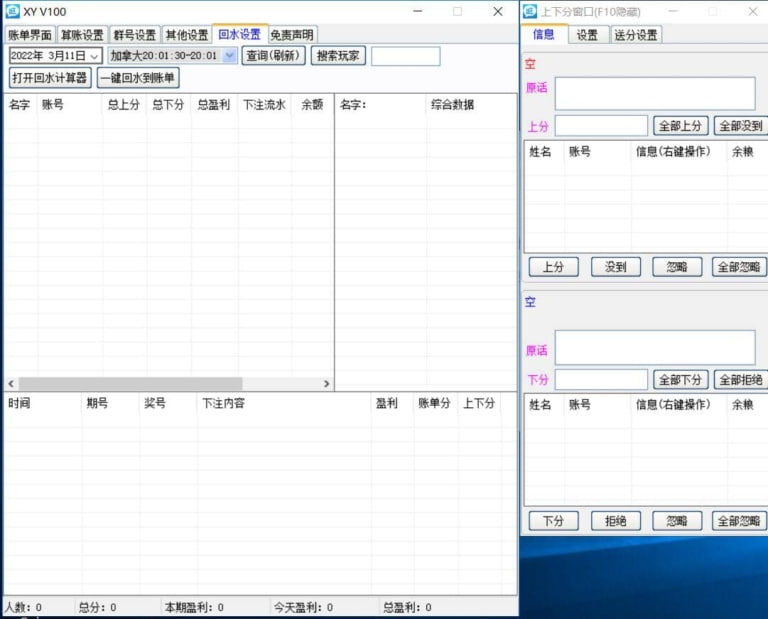Image resolution: width=768 pixels, height=619 pixels.
Task: Click the 下分 amount input field
Action: click(x=601, y=380)
